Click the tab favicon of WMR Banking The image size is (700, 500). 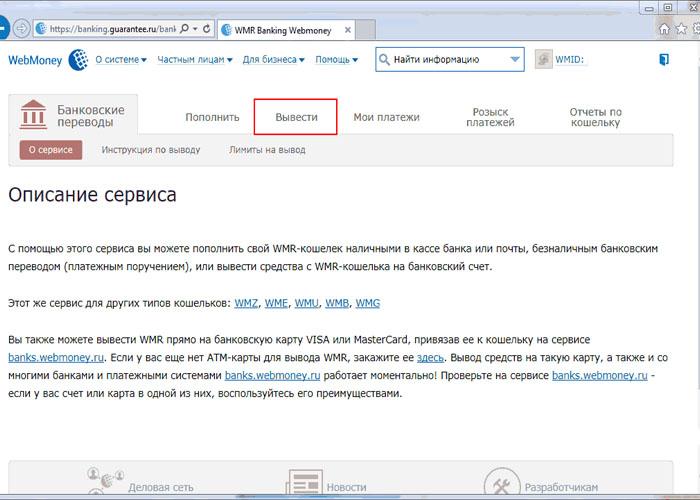click(x=226, y=30)
